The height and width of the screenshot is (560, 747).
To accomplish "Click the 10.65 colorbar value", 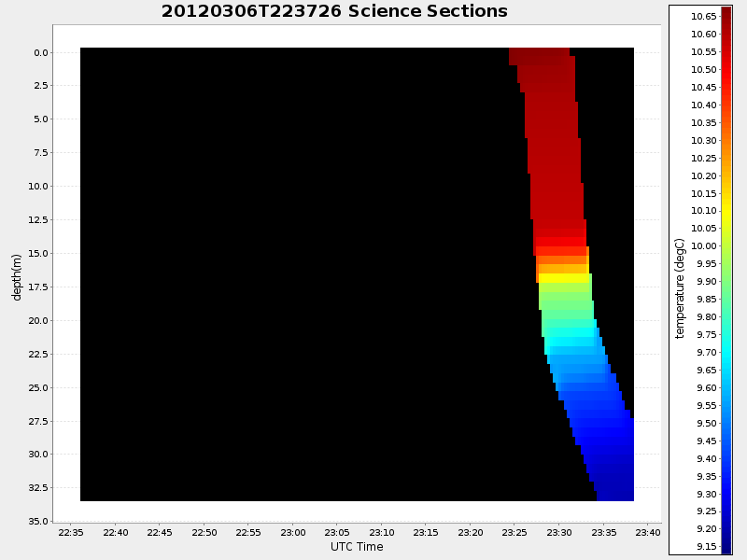I will 704,17.
